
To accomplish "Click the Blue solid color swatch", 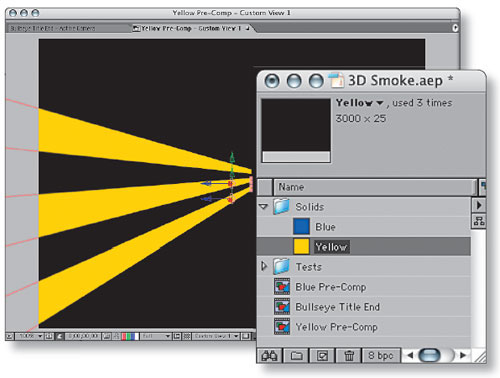I will coord(301,227).
